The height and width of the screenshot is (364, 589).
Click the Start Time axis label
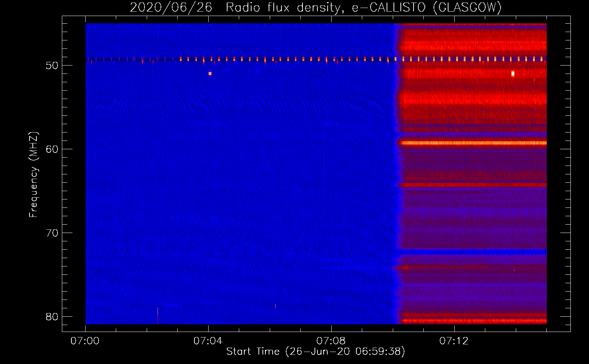[316, 352]
